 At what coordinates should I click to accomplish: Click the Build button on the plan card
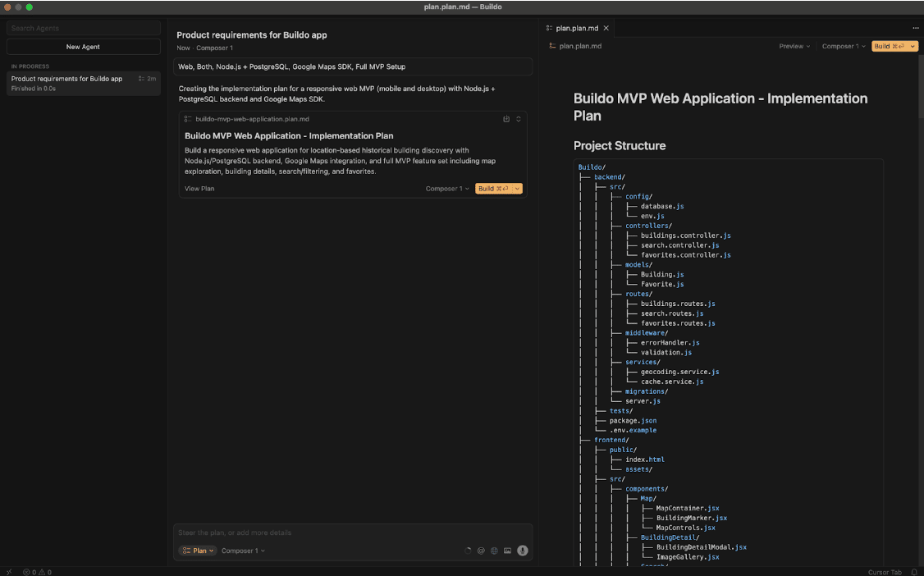(x=493, y=189)
